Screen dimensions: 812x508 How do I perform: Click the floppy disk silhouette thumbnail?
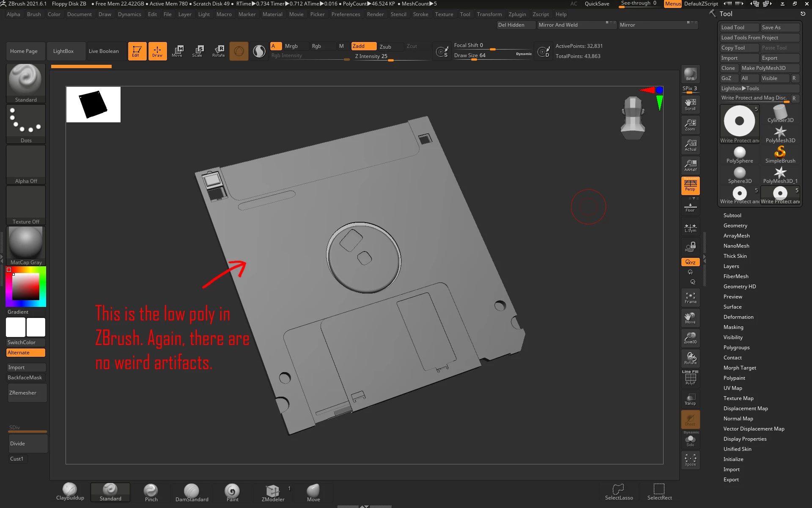[x=93, y=105]
